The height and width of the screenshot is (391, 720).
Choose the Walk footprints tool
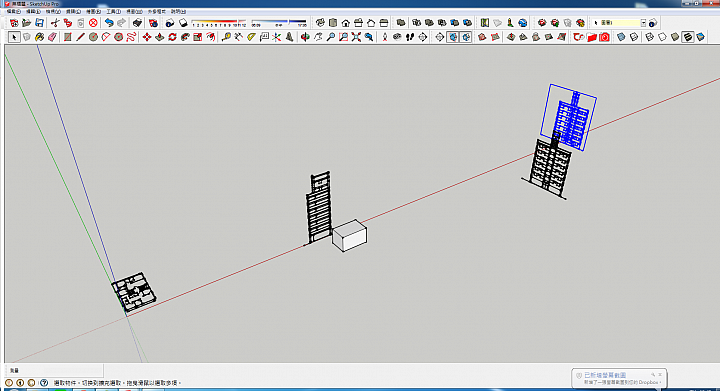click(x=410, y=37)
